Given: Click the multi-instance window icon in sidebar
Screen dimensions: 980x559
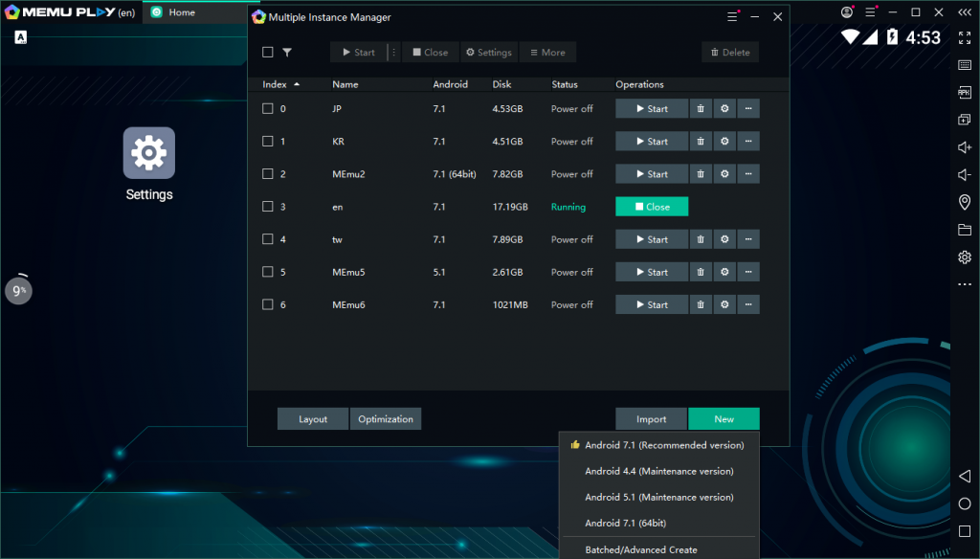Looking at the screenshot, I should pos(965,120).
